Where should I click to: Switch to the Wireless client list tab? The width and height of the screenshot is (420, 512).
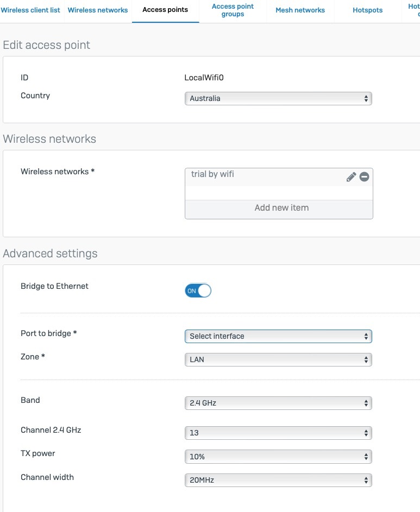30,10
